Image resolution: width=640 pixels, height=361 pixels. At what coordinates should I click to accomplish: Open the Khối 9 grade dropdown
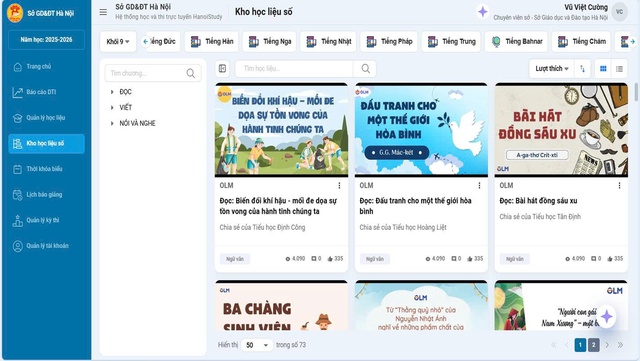point(118,42)
